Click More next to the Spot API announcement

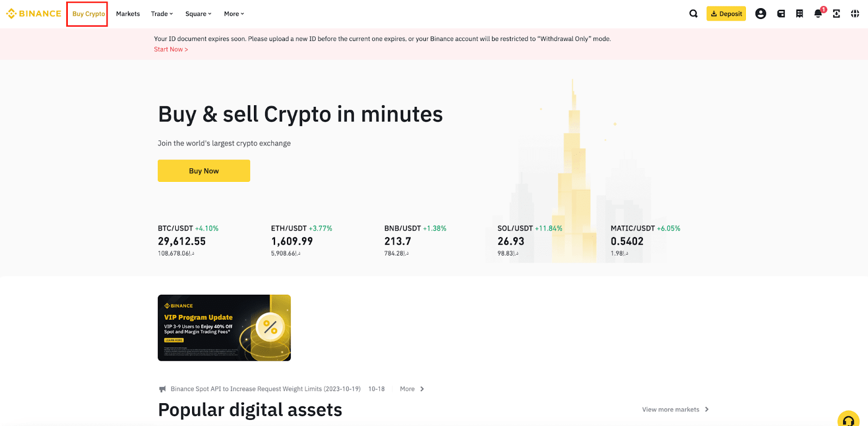pyautogui.click(x=407, y=389)
